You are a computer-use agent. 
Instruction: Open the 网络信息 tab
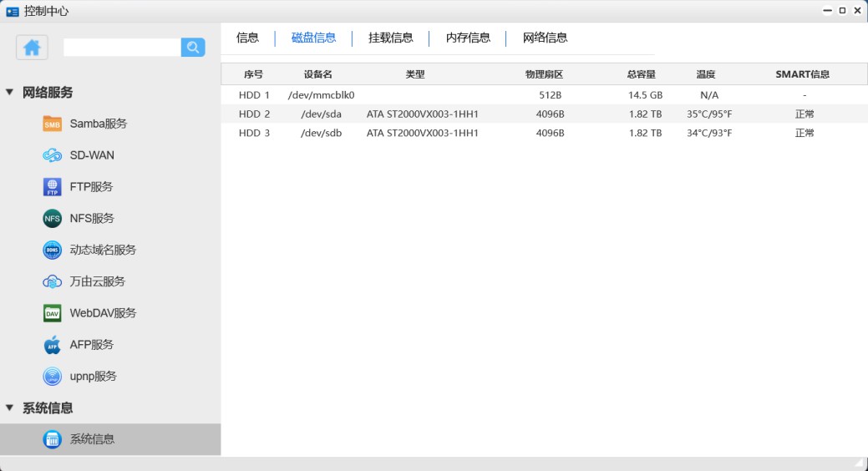(x=545, y=38)
